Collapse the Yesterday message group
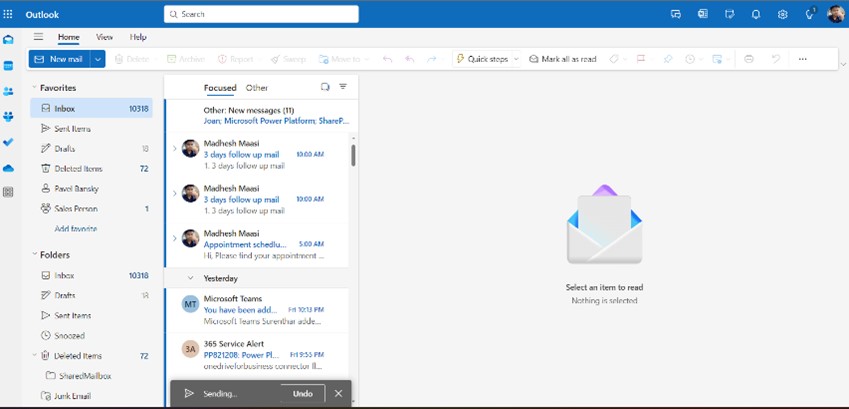Viewport: 849px width, 409px height. 190,278
